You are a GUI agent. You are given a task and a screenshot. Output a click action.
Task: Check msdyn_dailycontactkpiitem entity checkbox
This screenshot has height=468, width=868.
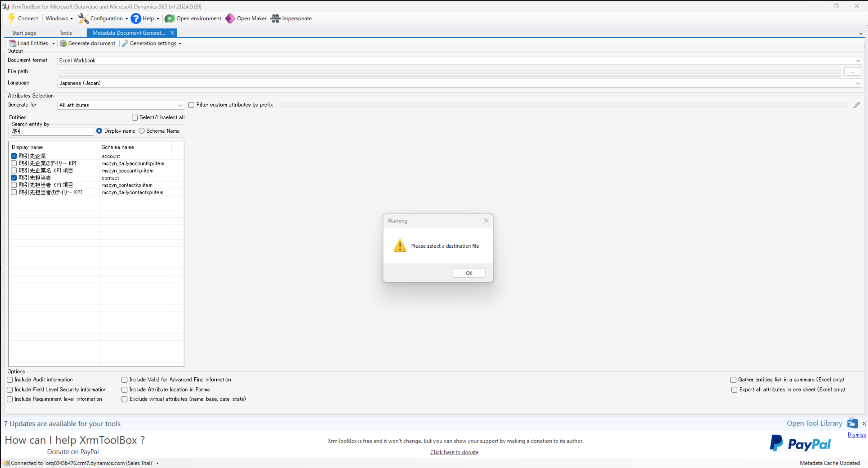pos(14,192)
